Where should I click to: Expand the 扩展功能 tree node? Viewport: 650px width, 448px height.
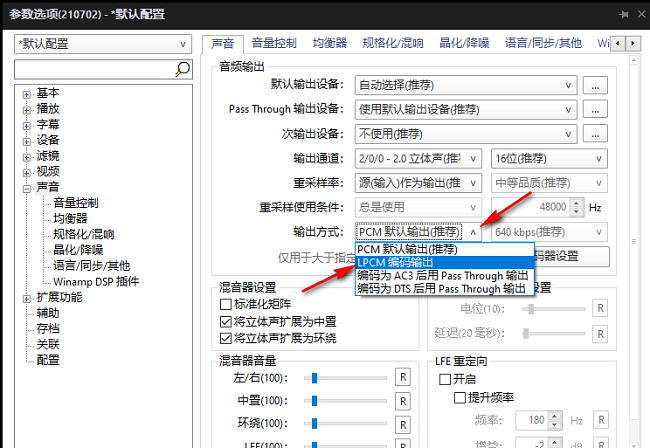pos(27,299)
